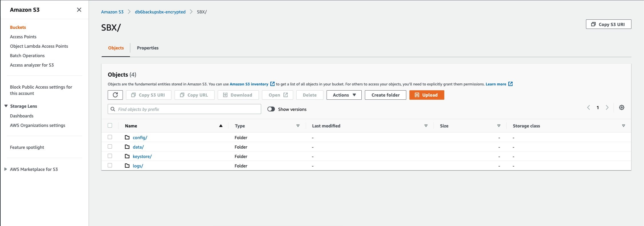Click Copy S3 URI in objects toolbar
Image resolution: width=644 pixels, height=226 pixels.
pyautogui.click(x=149, y=95)
